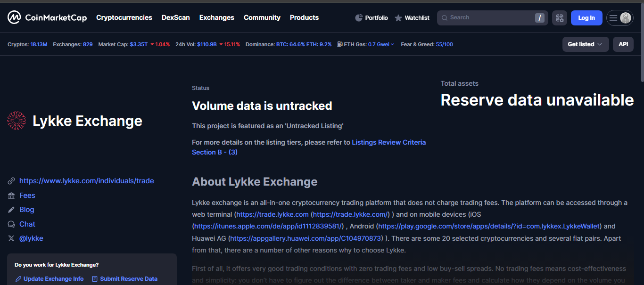Open the Huawei AppGallery link
Viewport: 644px width, 285px height.
pos(305,238)
